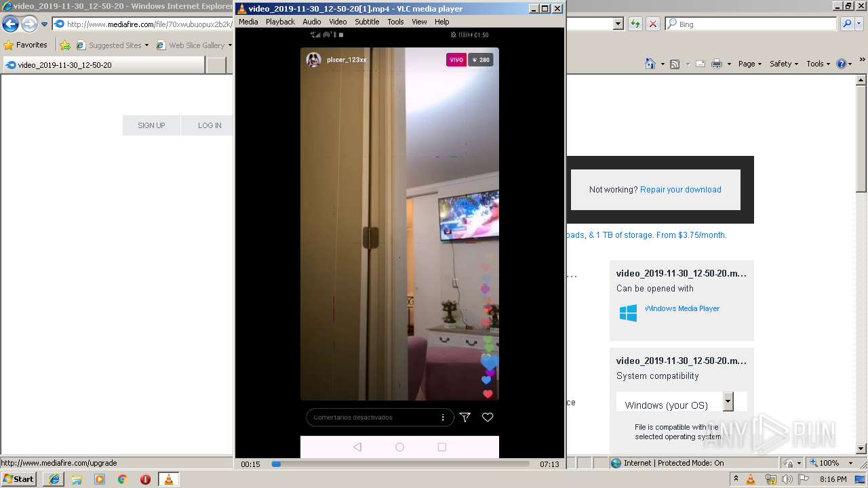Open the VLC Tools menu

pos(395,22)
